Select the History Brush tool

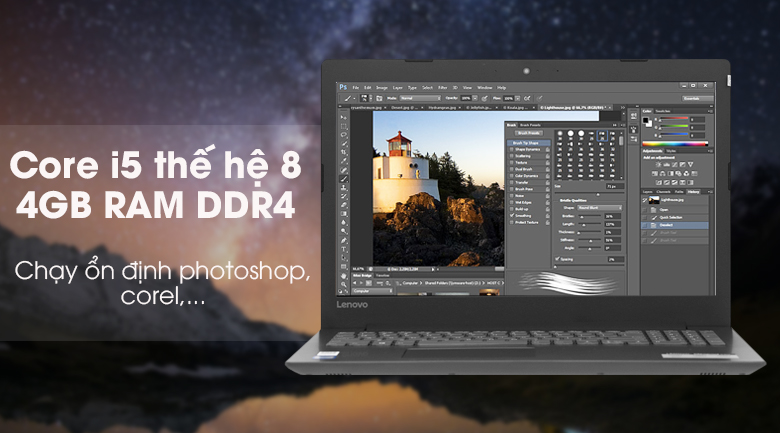click(x=343, y=196)
